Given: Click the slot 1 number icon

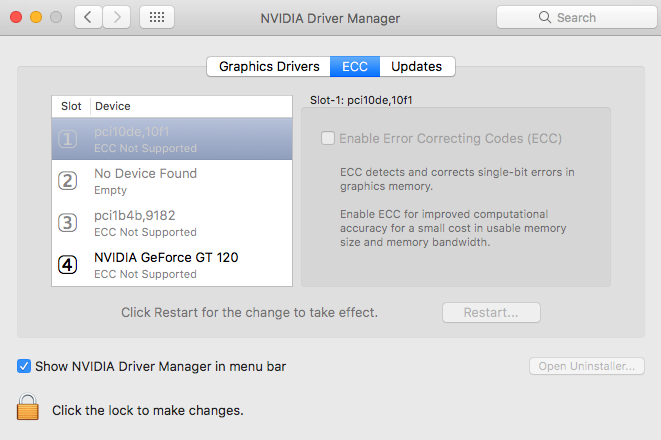Looking at the screenshot, I should [x=67, y=139].
